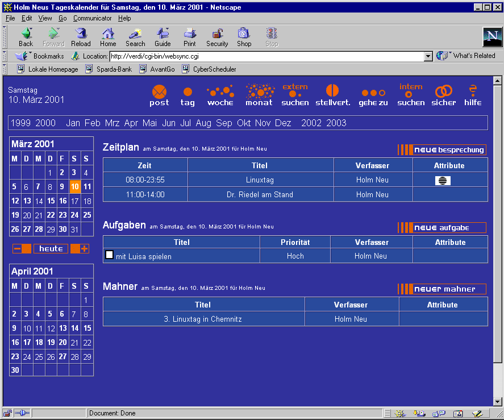
Task: Click in the Location URL field
Action: [x=267, y=56]
